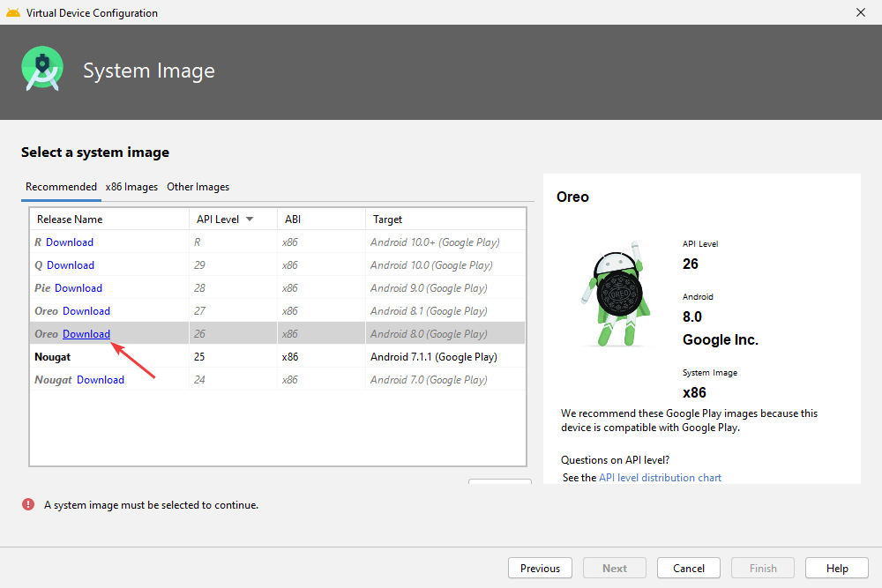The height and width of the screenshot is (588, 882).
Task: Open the API level distribution chart link
Action: (660, 478)
